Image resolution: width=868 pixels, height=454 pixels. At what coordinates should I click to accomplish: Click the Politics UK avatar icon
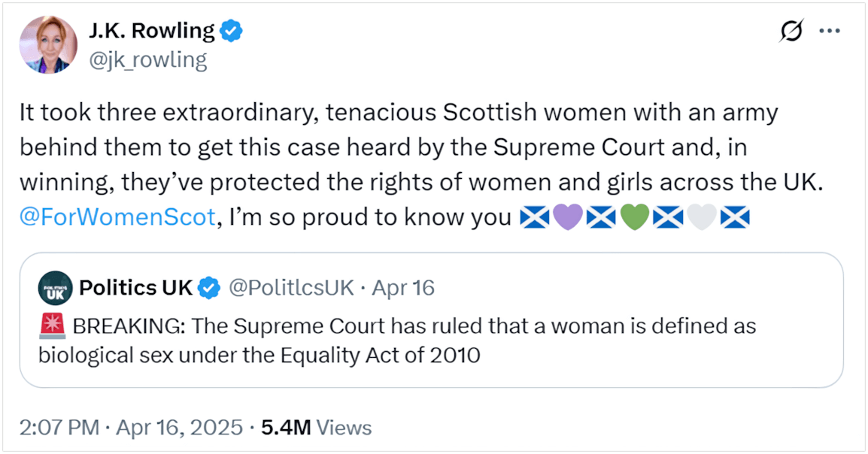point(55,288)
